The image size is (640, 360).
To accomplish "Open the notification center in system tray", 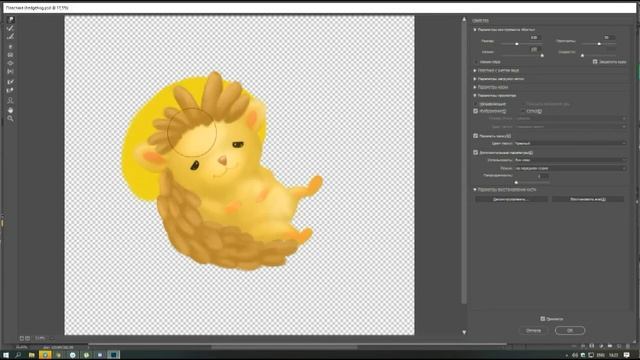I will coord(627,355).
